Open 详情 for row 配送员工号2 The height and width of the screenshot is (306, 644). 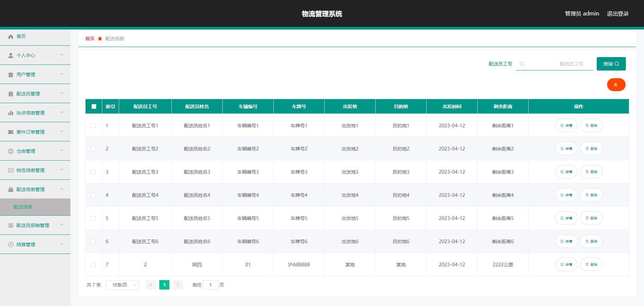(x=566, y=148)
